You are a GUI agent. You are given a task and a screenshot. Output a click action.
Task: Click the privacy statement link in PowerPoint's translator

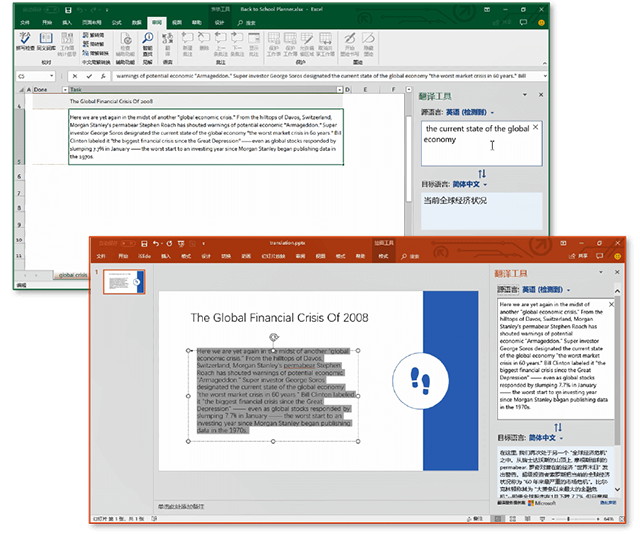coord(608,503)
